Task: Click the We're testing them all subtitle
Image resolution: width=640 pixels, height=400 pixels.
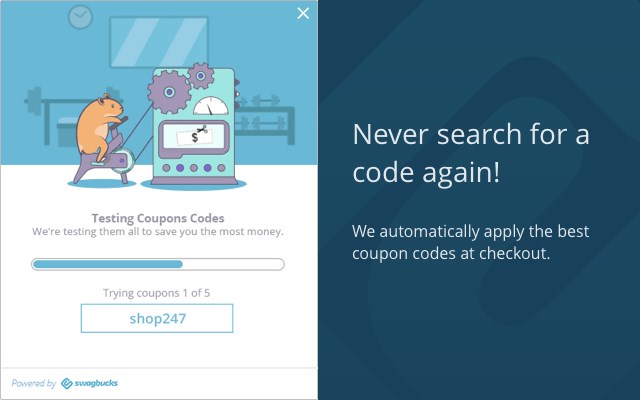Action: [158, 232]
